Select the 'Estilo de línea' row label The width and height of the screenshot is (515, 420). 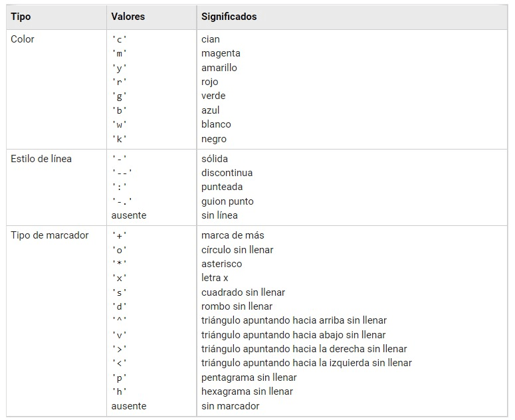(x=41, y=159)
